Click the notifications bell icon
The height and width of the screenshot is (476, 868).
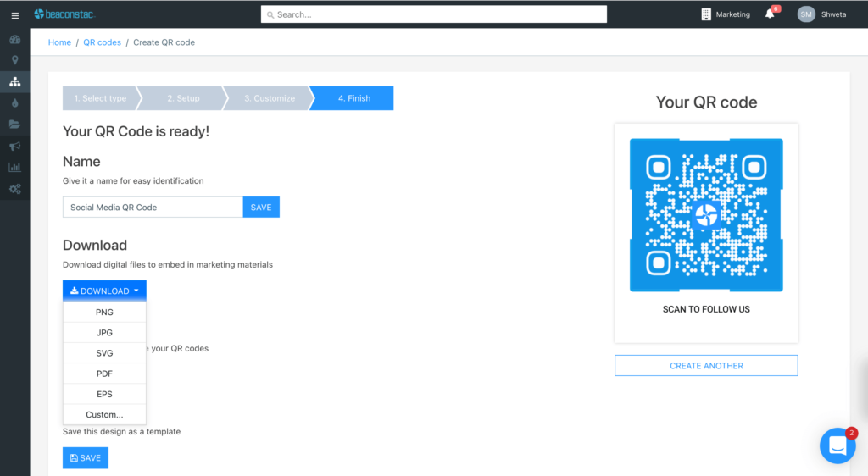(x=770, y=14)
